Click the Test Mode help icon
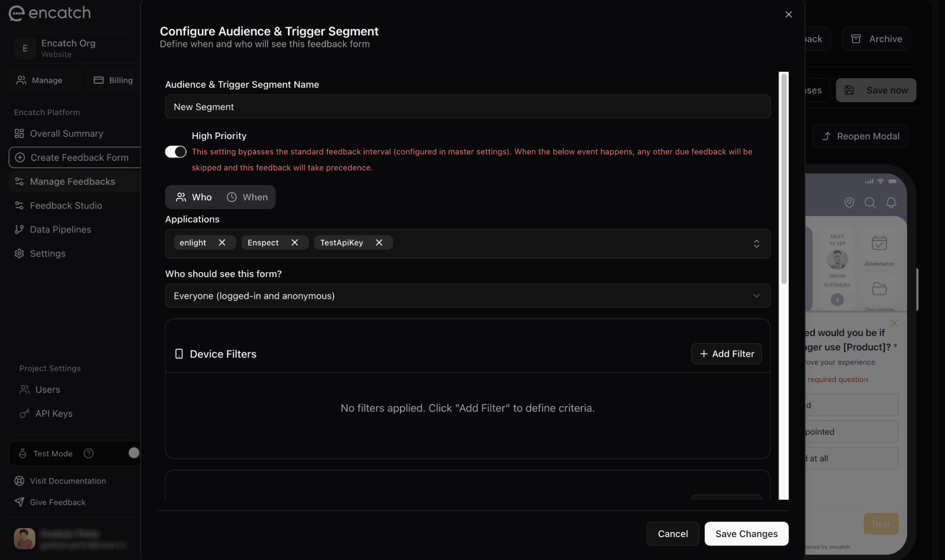 (x=89, y=453)
